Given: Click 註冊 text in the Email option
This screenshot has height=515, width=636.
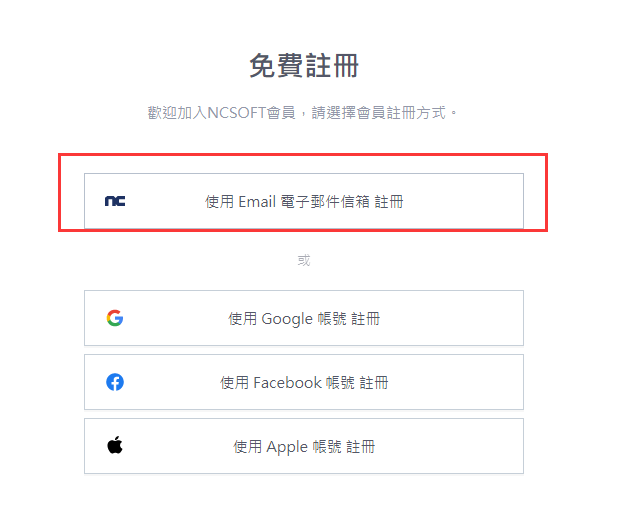Looking at the screenshot, I should point(389,202).
